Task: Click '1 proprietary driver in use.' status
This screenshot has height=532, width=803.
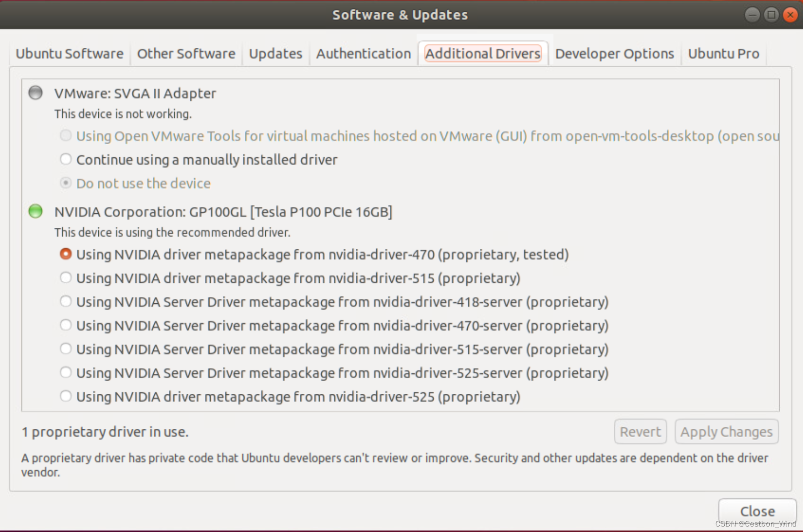Action: 105,432
